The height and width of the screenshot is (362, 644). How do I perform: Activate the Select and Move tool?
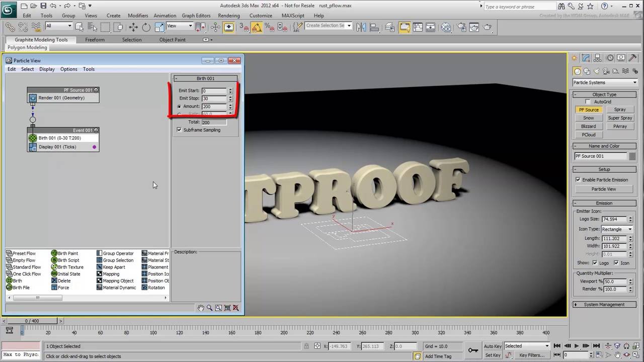click(133, 27)
